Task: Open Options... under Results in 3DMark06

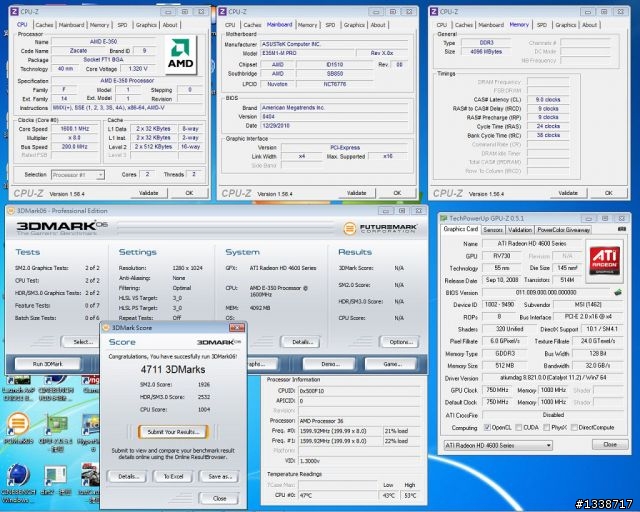Action: tap(401, 342)
